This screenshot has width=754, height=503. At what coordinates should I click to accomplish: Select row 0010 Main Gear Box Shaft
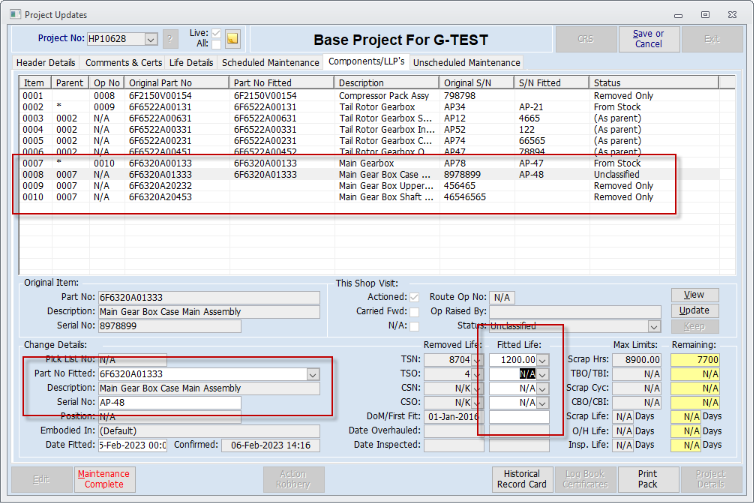point(369,197)
